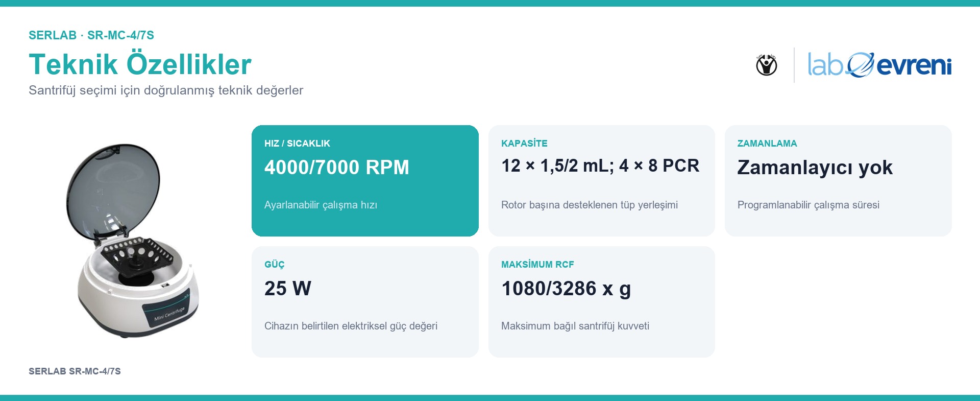Click the ZAMANLAMA label
Image resolution: width=980 pixels, height=401 pixels.
click(767, 144)
